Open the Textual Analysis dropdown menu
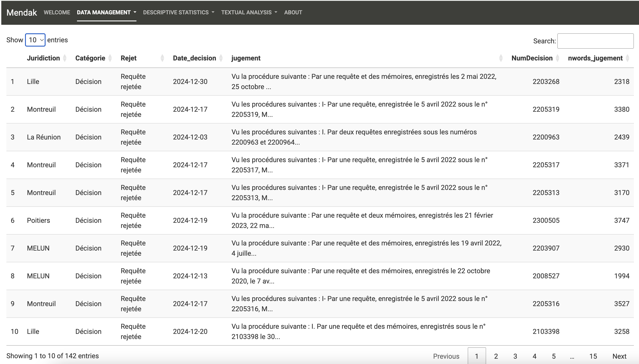The image size is (639, 364). (249, 13)
